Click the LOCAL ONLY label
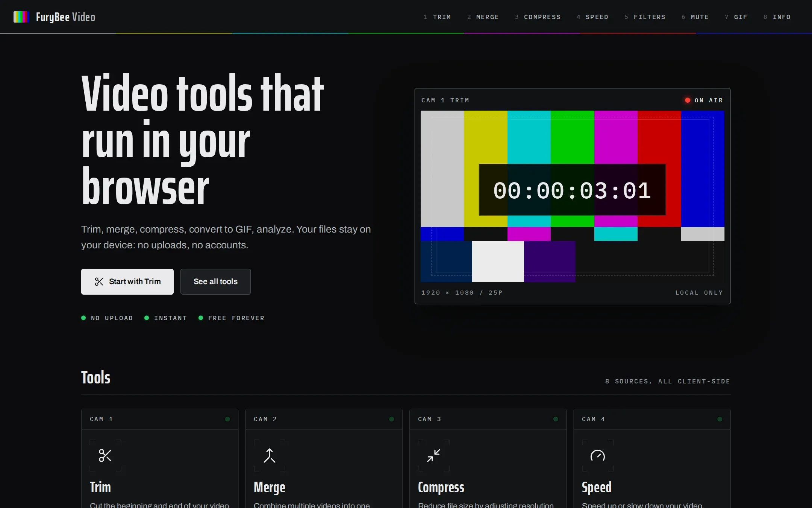This screenshot has height=508, width=812. [x=699, y=292]
